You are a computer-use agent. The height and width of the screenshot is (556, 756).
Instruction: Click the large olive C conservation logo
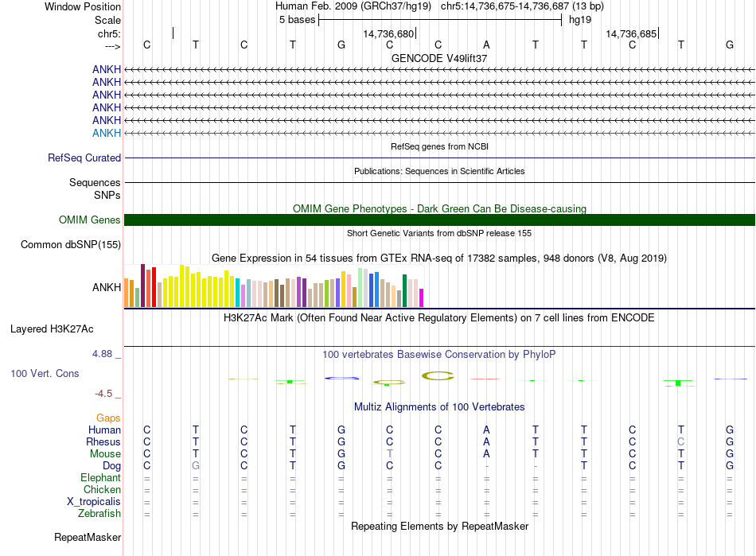pos(437,375)
